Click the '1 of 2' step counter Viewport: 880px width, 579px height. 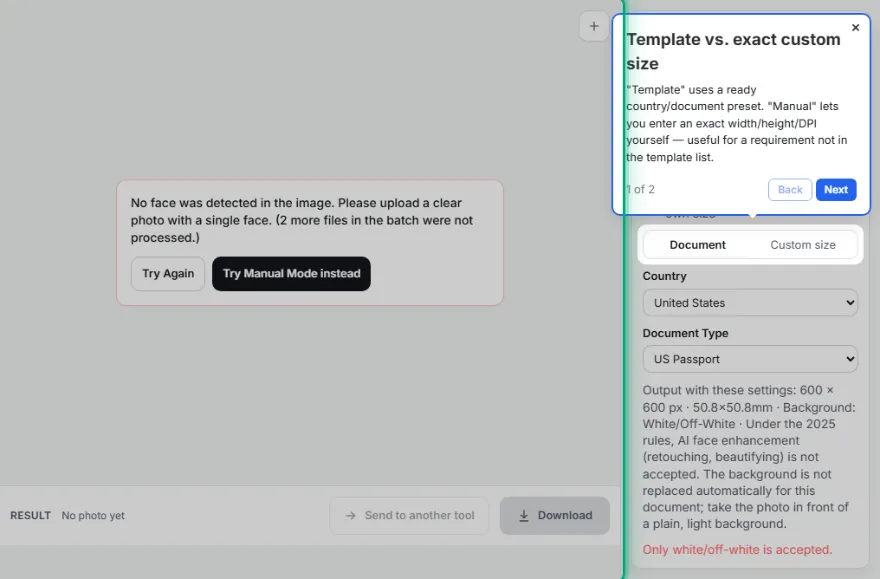pos(640,190)
